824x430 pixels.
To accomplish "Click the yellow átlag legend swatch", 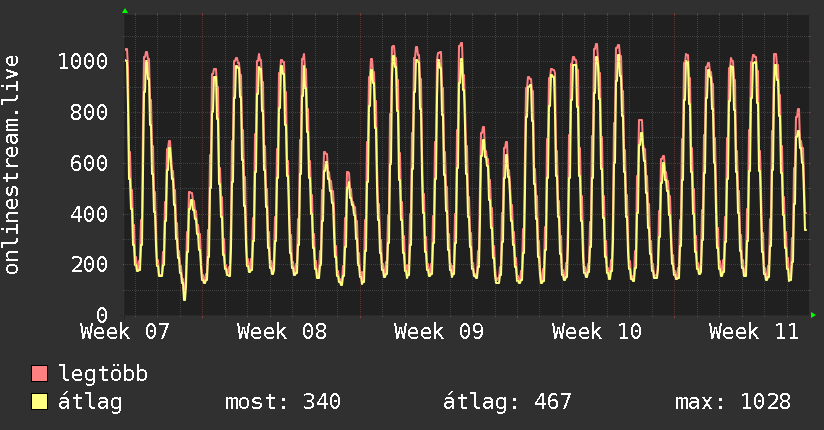I will pos(39,402).
